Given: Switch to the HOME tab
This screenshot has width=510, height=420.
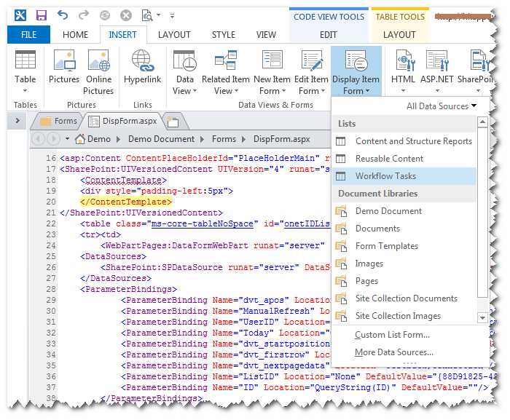Looking at the screenshot, I should (75, 34).
